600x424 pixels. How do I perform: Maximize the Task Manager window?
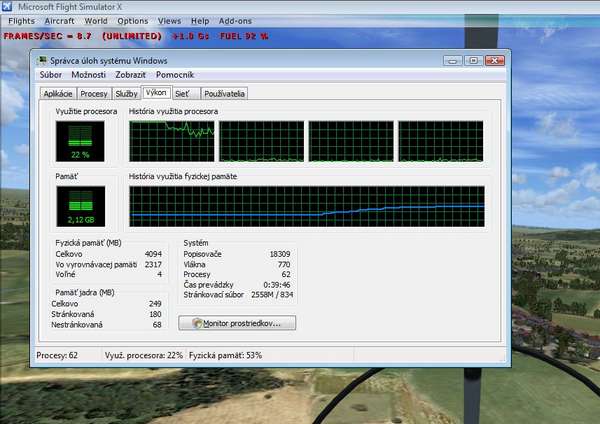click(473, 60)
